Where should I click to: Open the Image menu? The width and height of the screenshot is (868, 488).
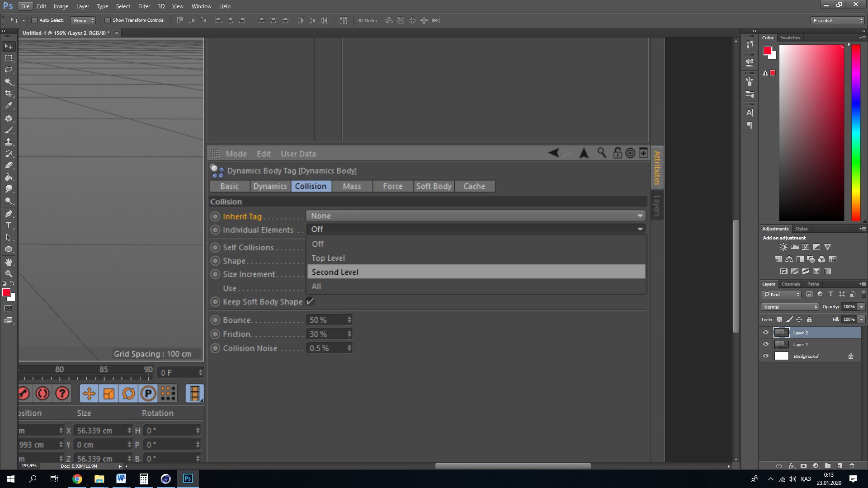(x=61, y=6)
